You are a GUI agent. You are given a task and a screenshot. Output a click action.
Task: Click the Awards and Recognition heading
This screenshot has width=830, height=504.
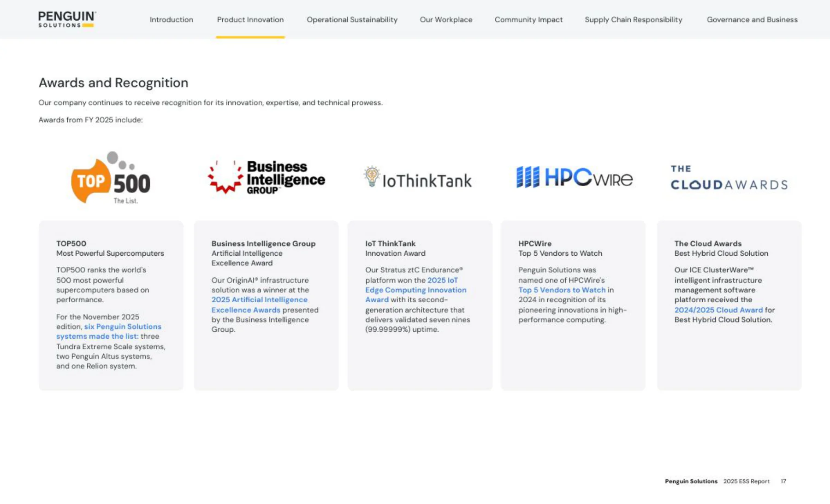[x=113, y=82]
